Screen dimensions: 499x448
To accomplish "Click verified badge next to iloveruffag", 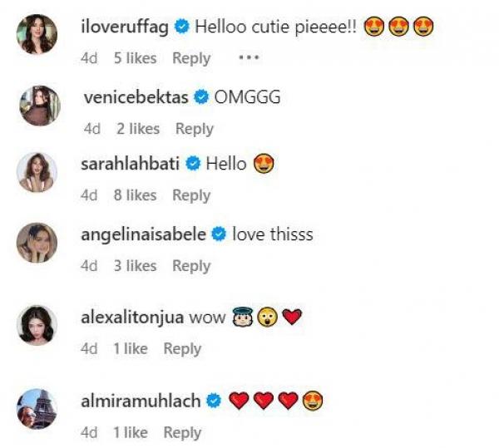I will pyautogui.click(x=182, y=27).
